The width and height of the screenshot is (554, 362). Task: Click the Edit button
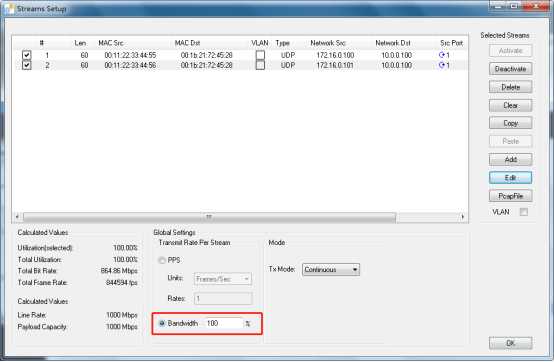pos(511,178)
